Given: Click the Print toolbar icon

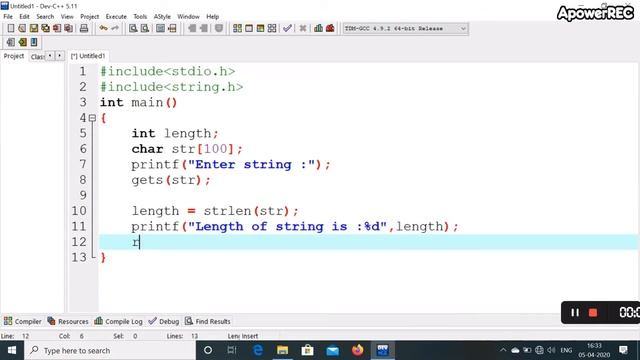Looking at the screenshot, I should 84,28.
